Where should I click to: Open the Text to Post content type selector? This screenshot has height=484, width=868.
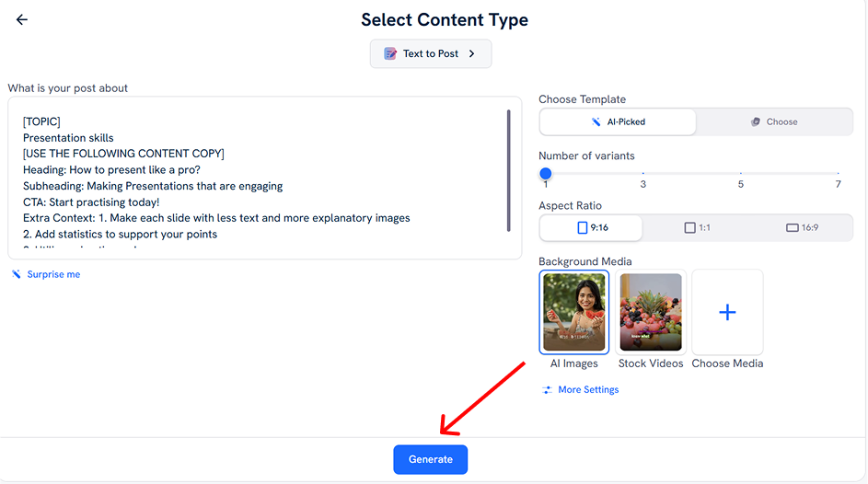click(431, 53)
